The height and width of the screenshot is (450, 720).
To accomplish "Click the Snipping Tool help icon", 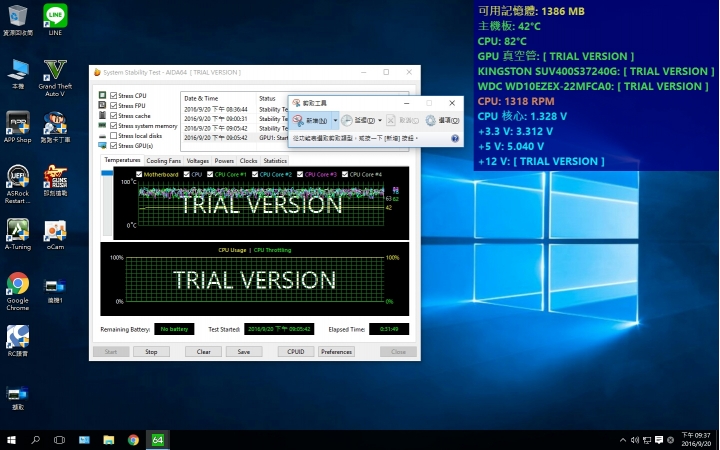I will (455, 138).
